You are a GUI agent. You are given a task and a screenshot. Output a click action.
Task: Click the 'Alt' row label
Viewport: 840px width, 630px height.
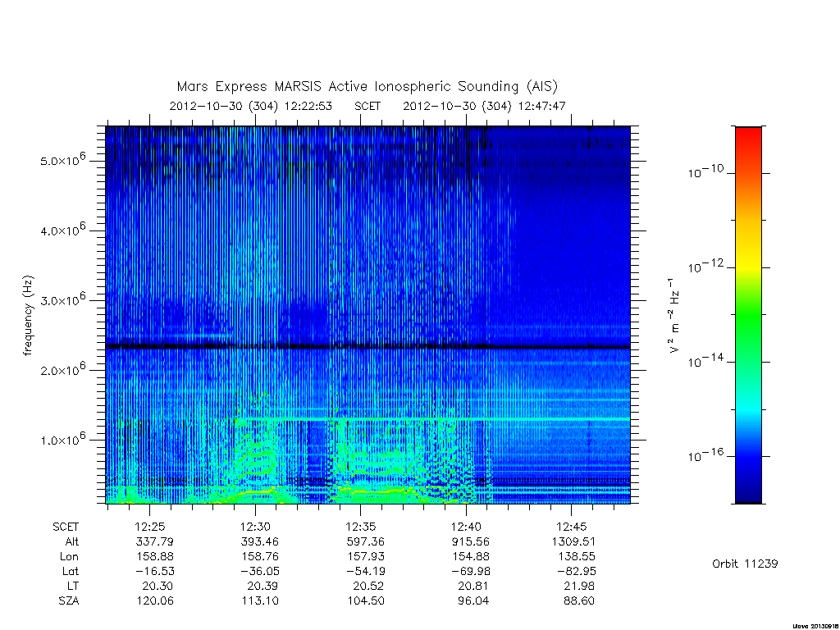point(71,541)
